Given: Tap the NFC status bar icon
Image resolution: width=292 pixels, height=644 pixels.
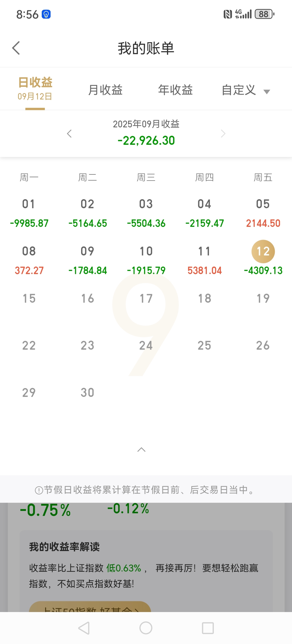Looking at the screenshot, I should [x=228, y=14].
